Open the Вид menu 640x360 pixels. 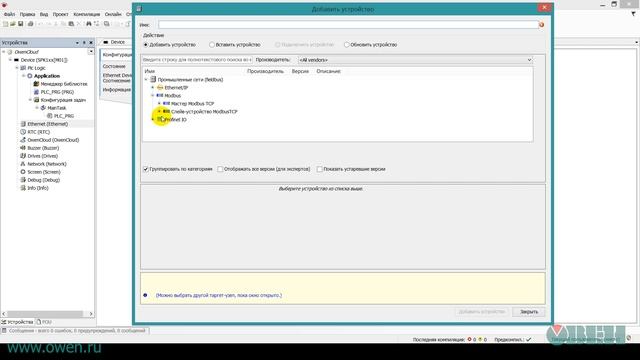44,14
